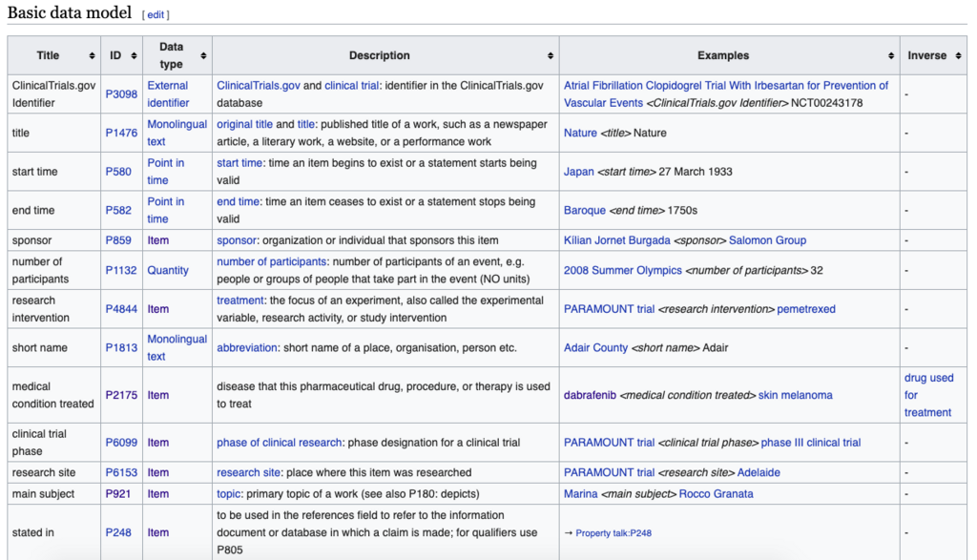Open property P3098 link
The height and width of the screenshot is (560, 977).
point(121,94)
